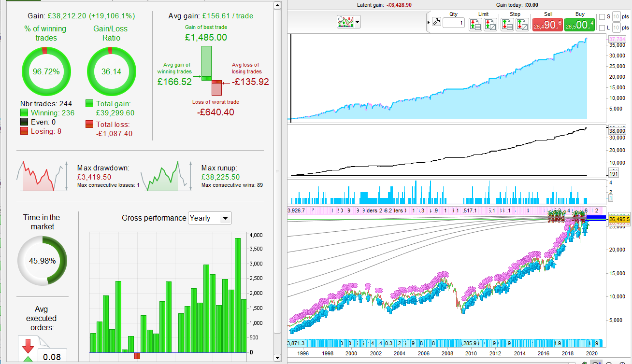Focus the Qty quantity field

(x=454, y=23)
